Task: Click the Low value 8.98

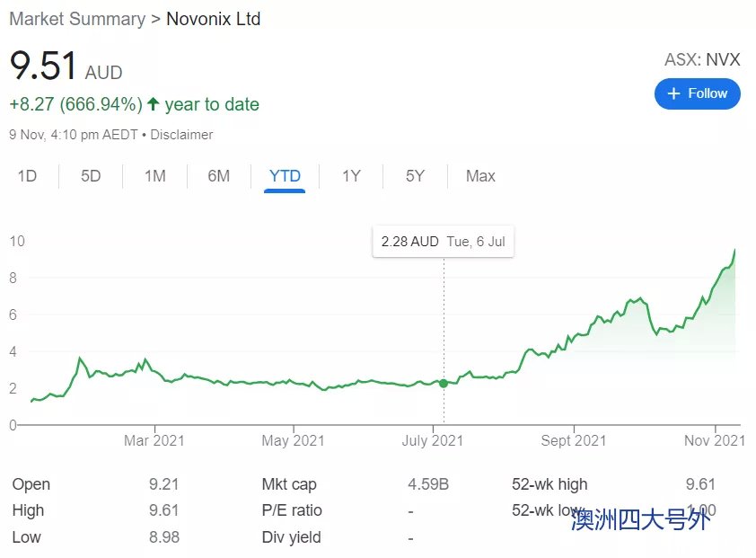Action: coord(164,536)
